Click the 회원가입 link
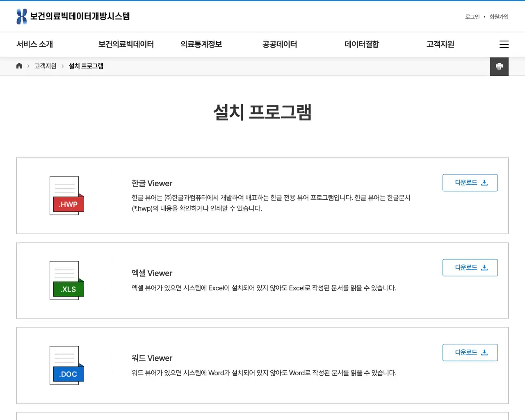 tap(499, 17)
